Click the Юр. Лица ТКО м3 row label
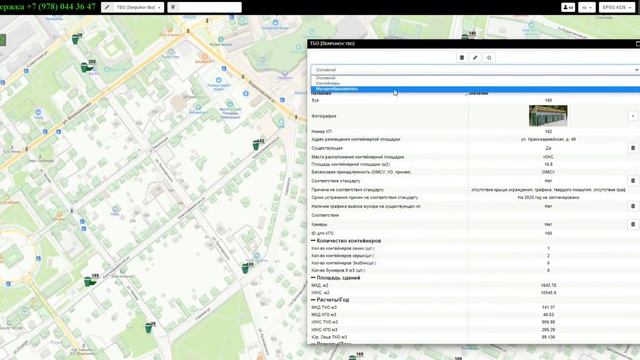The image size is (640, 360). pyautogui.click(x=329, y=337)
